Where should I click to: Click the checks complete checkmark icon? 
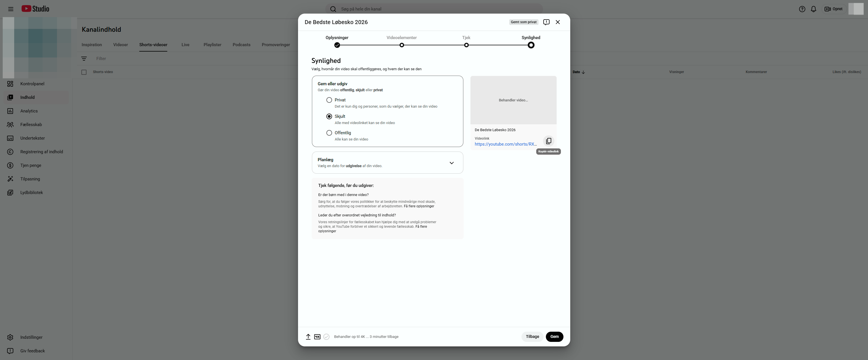(326, 337)
